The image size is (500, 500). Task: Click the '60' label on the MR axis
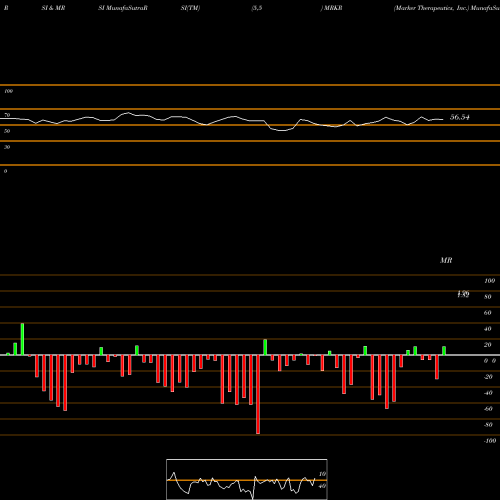pyautogui.click(x=488, y=313)
